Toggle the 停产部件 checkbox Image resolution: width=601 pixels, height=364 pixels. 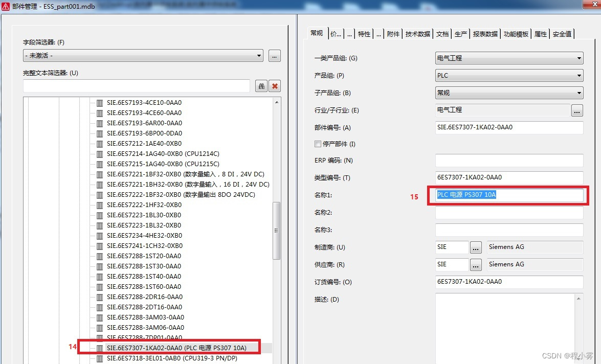click(x=318, y=144)
